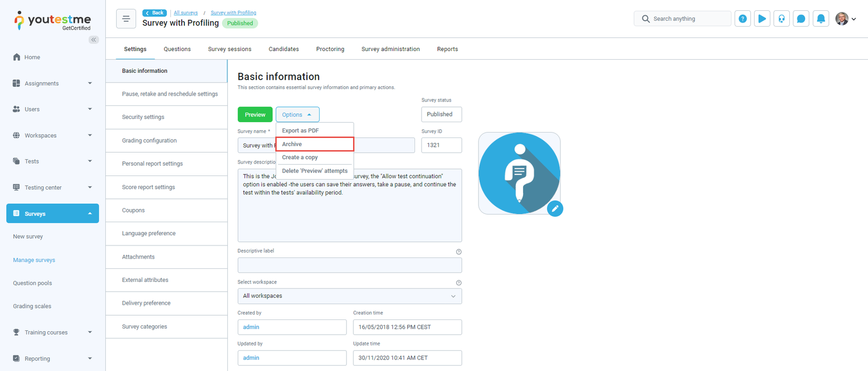The image size is (868, 371).
Task: Click the Descriptive label help icon
Action: (459, 251)
